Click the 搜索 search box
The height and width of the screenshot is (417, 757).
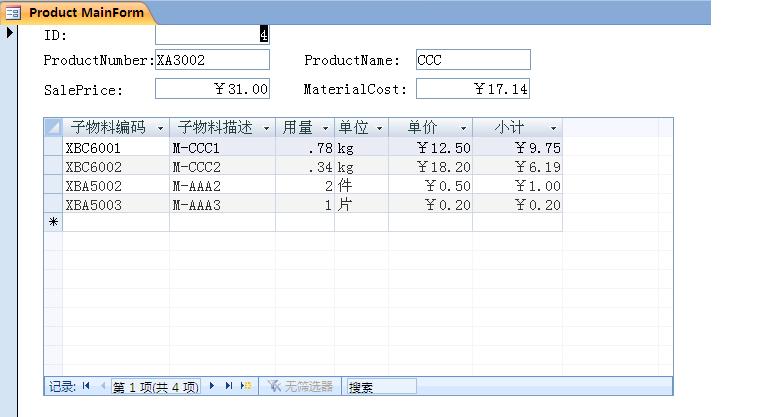click(380, 386)
